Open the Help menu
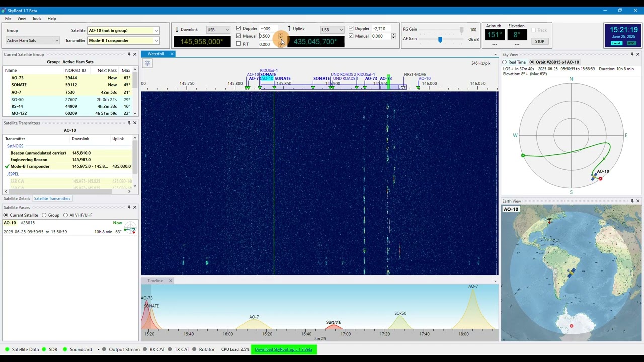 pos(52,19)
